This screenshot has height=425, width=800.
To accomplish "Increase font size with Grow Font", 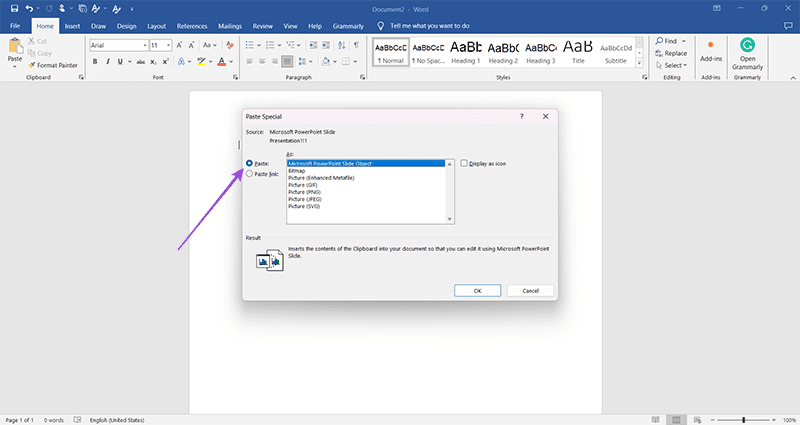I will coord(180,45).
